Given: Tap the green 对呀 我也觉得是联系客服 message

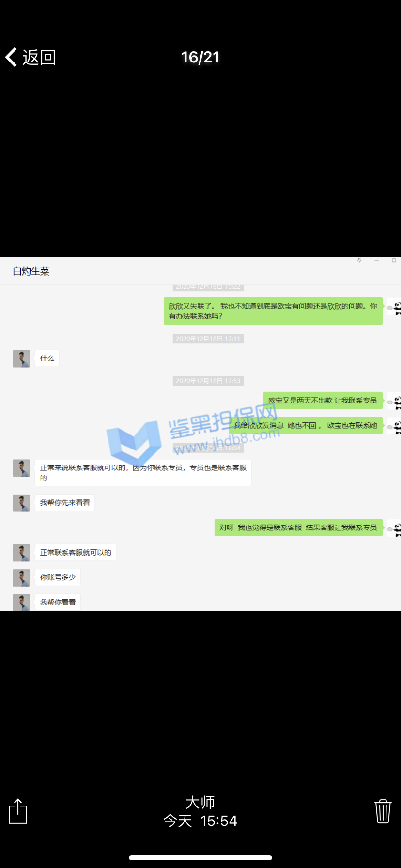Looking at the screenshot, I should (298, 527).
